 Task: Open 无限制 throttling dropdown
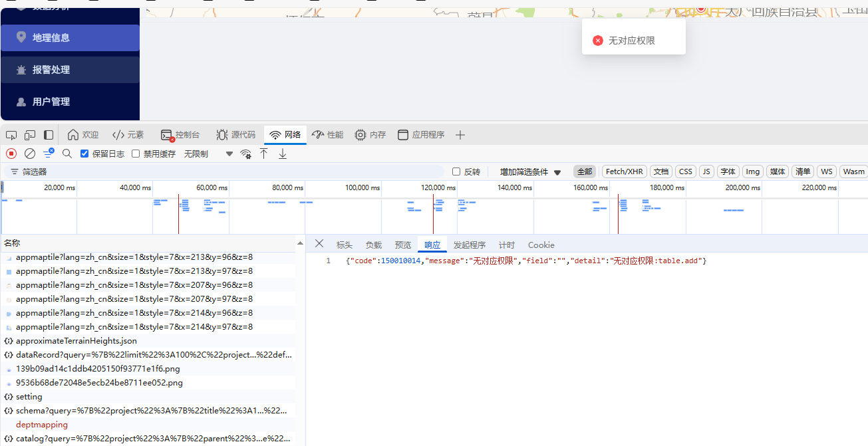coord(208,154)
